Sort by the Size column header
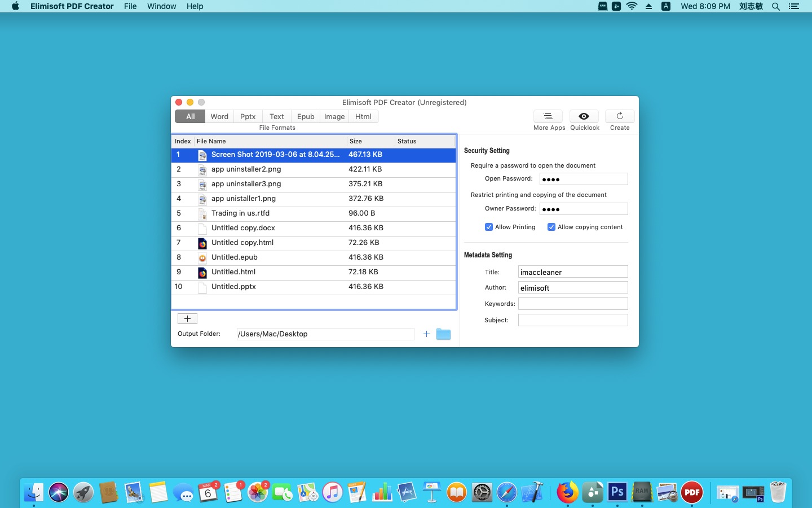The image size is (812, 508). 370,141
